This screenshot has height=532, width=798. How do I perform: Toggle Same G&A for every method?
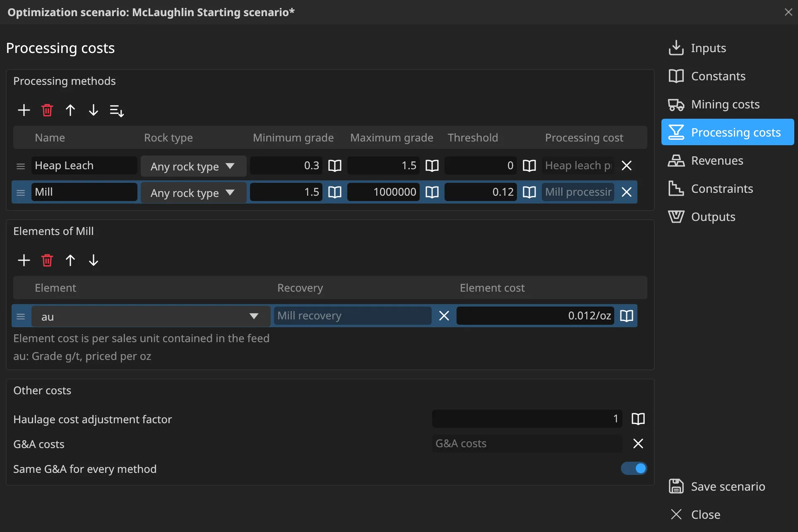pos(634,468)
